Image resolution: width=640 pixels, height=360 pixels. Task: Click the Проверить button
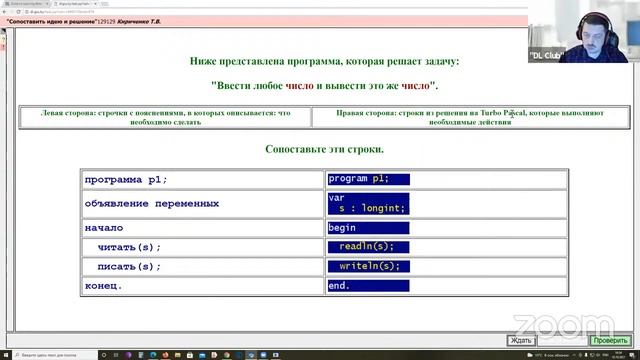[610, 340]
